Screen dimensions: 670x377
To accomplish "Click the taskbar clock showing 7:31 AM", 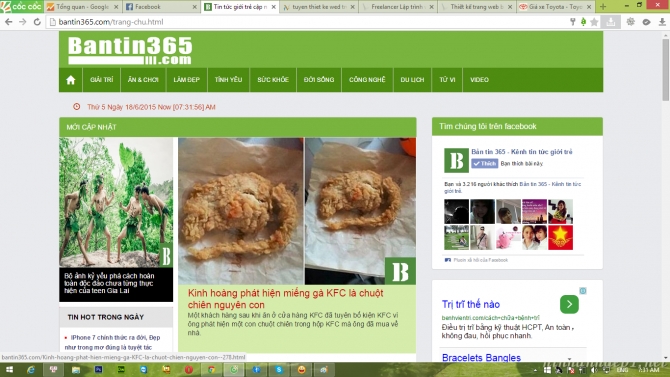I will [x=649, y=370].
